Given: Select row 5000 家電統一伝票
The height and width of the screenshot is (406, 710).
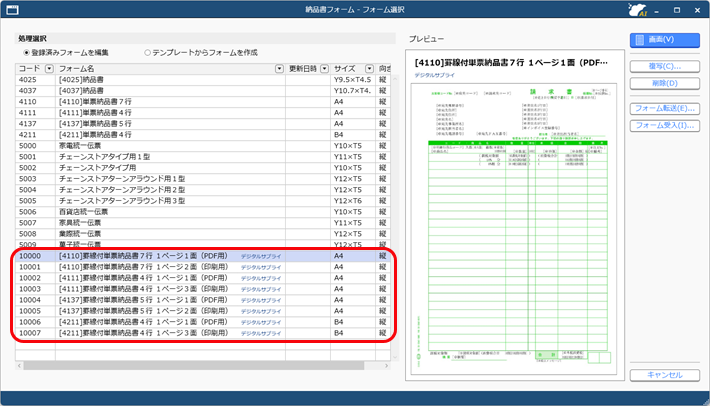Looking at the screenshot, I should 203,146.
